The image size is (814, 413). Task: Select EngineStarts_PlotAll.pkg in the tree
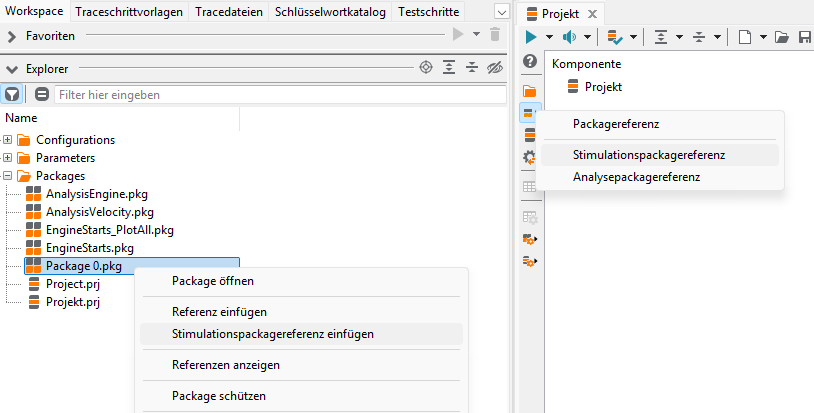click(110, 230)
